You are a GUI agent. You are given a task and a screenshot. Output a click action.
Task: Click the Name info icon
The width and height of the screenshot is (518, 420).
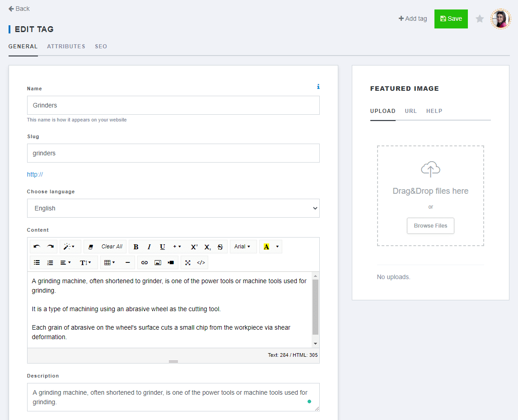tap(318, 87)
